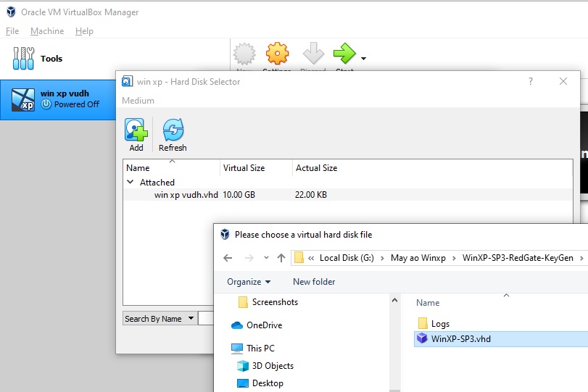
Task: Open the Machine menu
Action: tap(47, 31)
